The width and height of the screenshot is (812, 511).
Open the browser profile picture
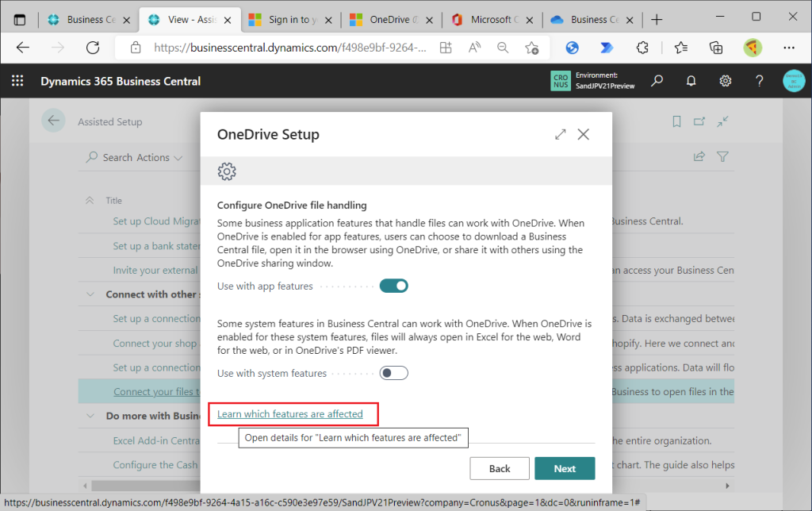(753, 48)
